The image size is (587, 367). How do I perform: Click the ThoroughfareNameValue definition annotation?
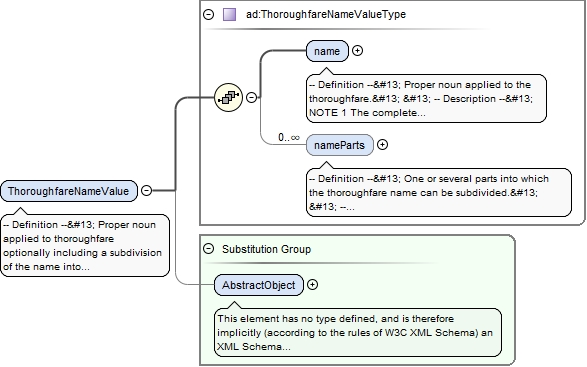pyautogui.click(x=85, y=246)
